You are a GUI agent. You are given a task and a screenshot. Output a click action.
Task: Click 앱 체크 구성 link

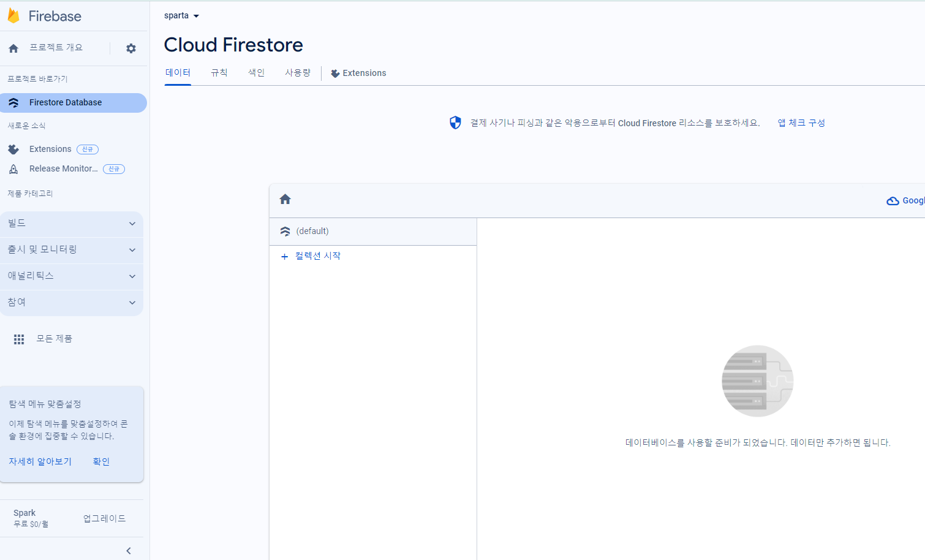tap(801, 123)
